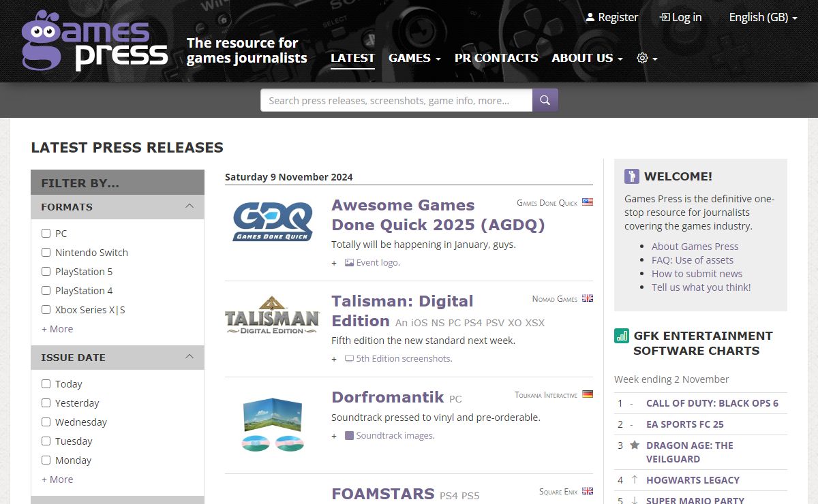
Task: Click the plus sign before Event logo
Action: tap(334, 263)
